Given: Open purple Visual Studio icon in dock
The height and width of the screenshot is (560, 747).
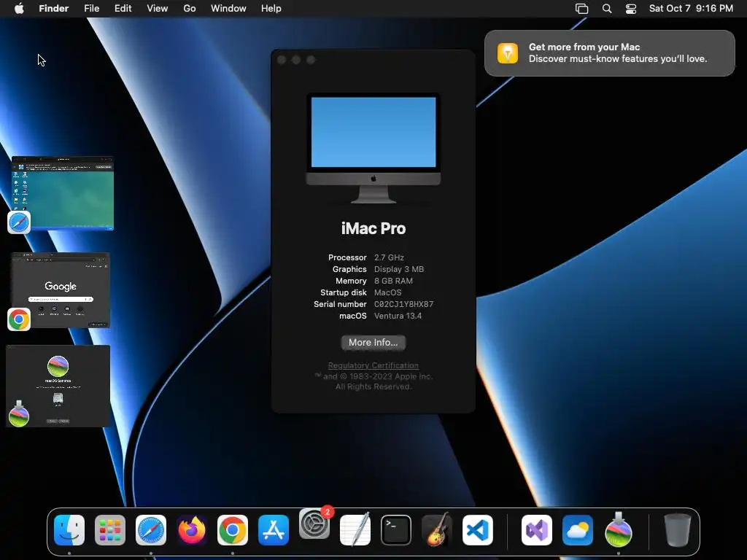Looking at the screenshot, I should (537, 530).
